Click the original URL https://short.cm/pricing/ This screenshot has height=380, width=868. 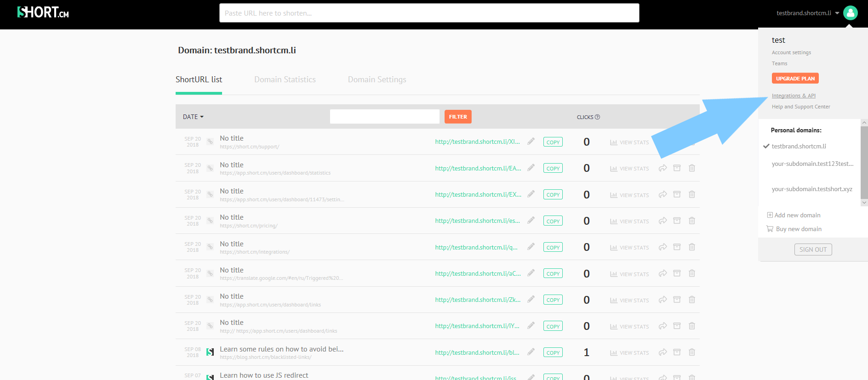[249, 226]
